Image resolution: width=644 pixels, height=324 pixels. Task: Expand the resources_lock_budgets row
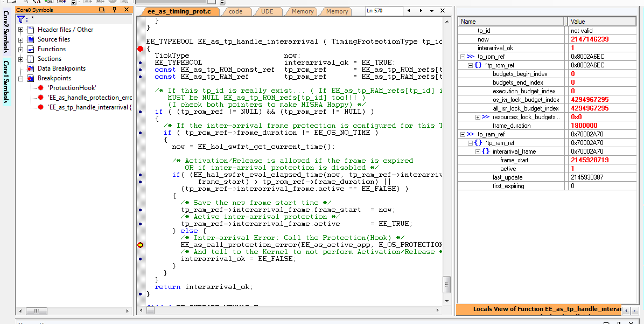(x=478, y=117)
